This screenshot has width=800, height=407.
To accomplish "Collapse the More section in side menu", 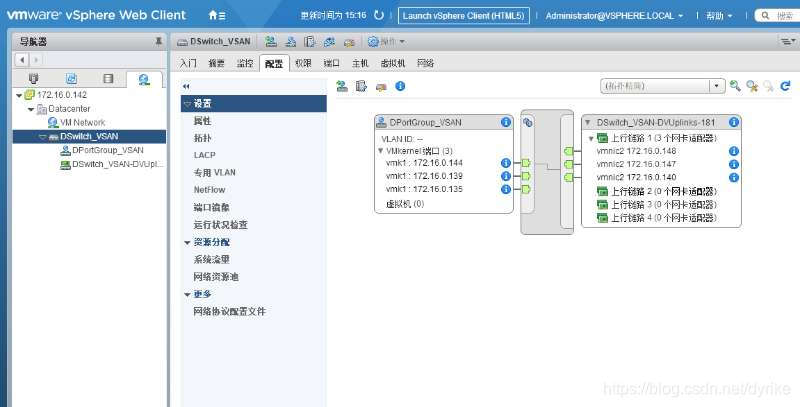I will pyautogui.click(x=187, y=294).
